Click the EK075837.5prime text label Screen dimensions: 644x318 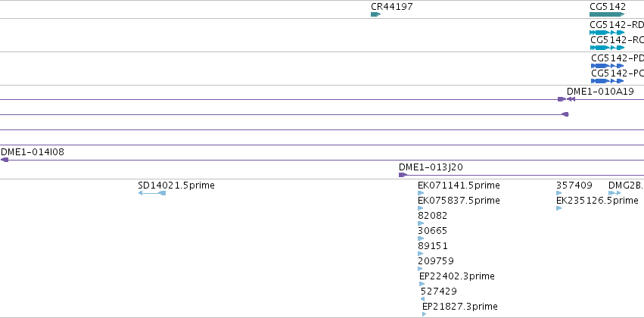point(459,201)
